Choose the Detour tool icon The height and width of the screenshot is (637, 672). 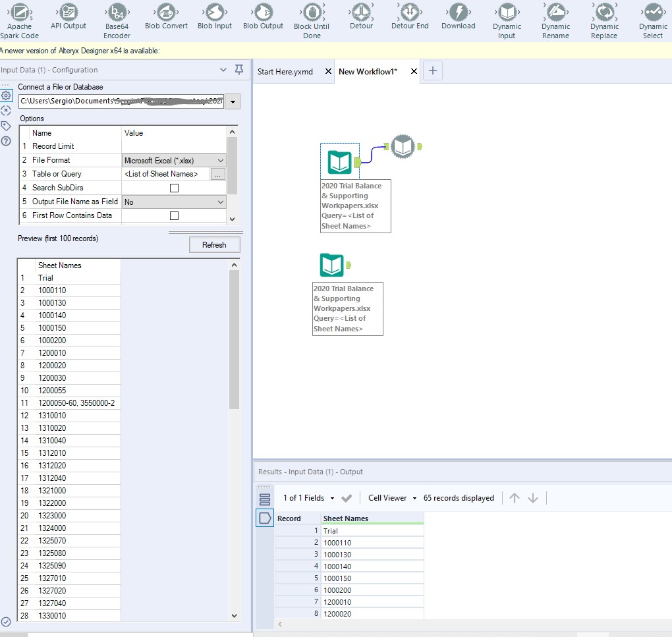361,12
